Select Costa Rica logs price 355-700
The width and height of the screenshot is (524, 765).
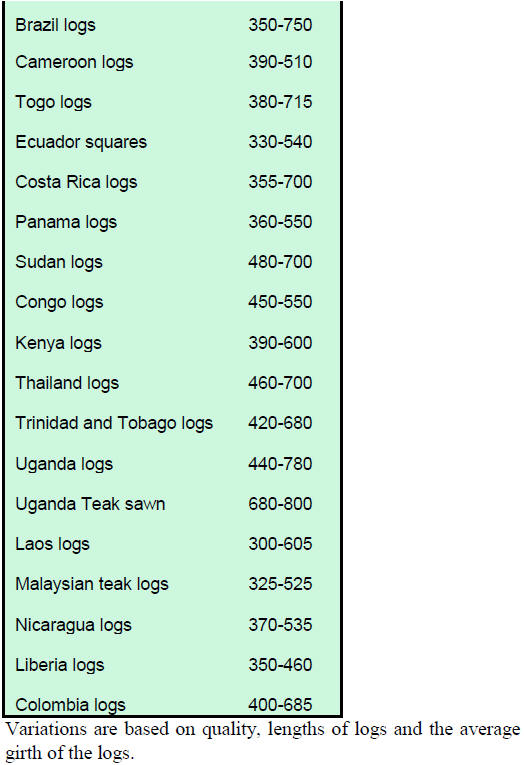coord(280,182)
